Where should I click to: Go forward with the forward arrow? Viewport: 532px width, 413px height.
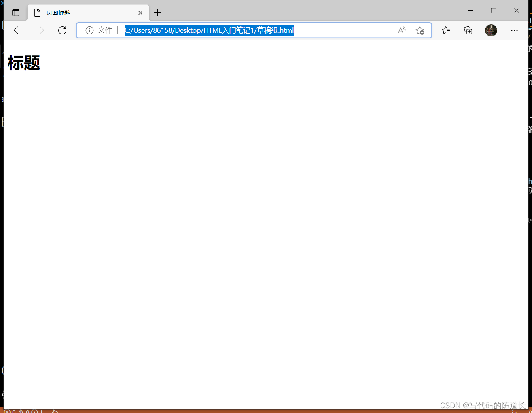[x=40, y=30]
